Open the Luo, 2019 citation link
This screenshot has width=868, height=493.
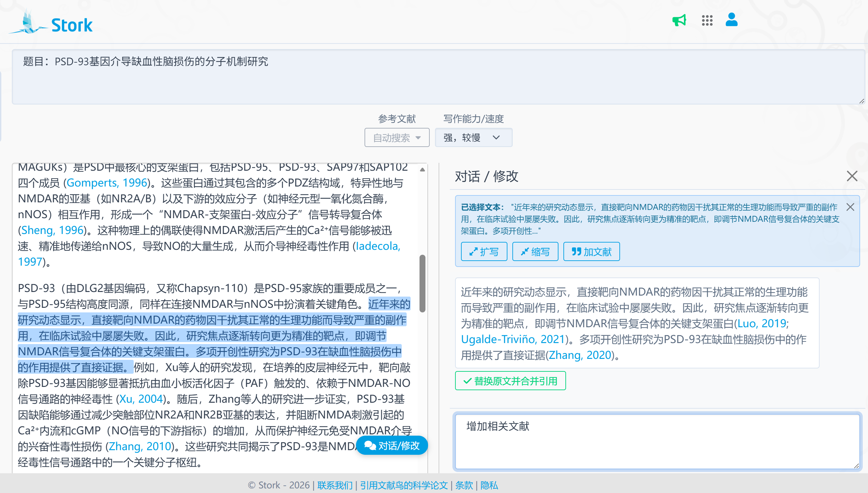[761, 323]
